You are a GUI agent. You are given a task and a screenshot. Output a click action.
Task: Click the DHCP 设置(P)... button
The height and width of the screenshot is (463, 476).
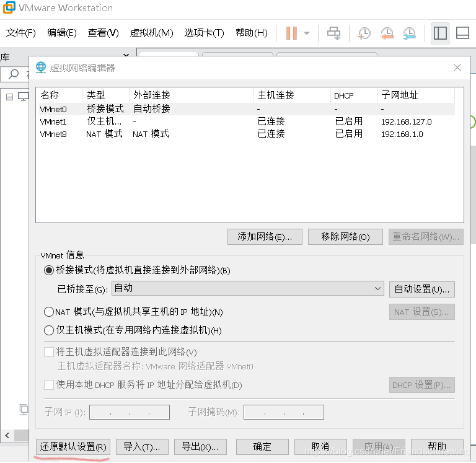pos(422,385)
